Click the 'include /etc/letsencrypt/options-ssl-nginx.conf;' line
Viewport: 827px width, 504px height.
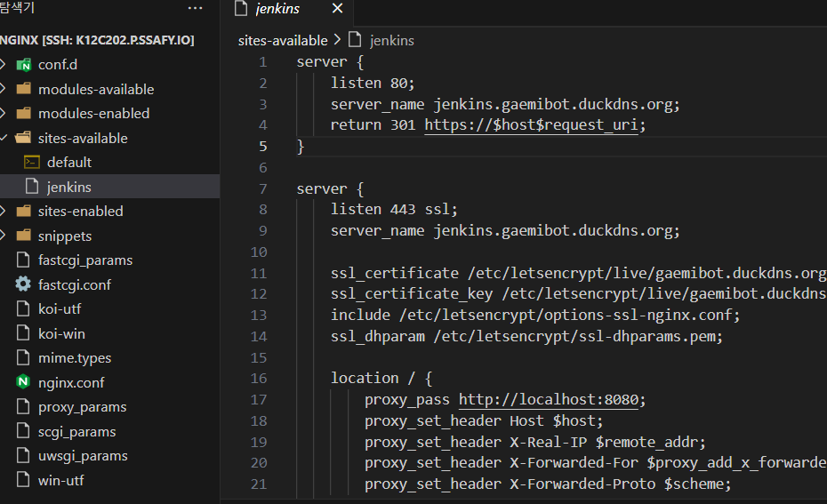click(x=535, y=315)
